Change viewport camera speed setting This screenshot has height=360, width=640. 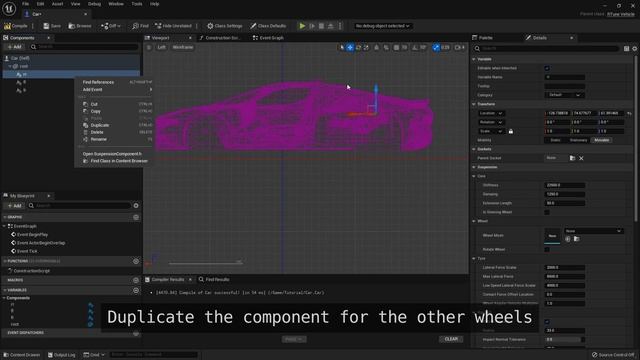[460, 47]
